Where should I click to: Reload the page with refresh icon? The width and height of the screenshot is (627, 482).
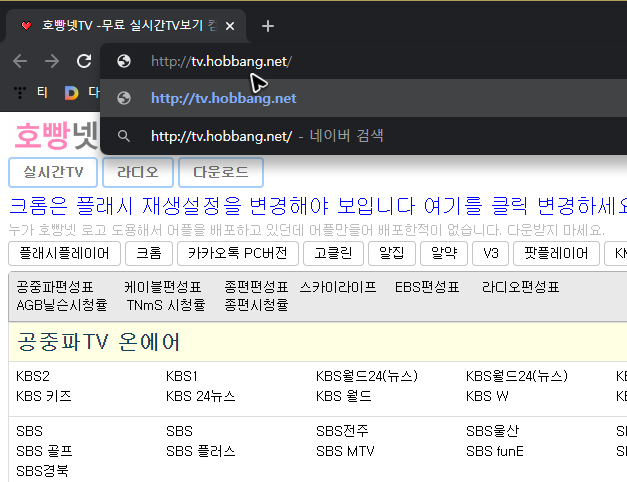(84, 61)
